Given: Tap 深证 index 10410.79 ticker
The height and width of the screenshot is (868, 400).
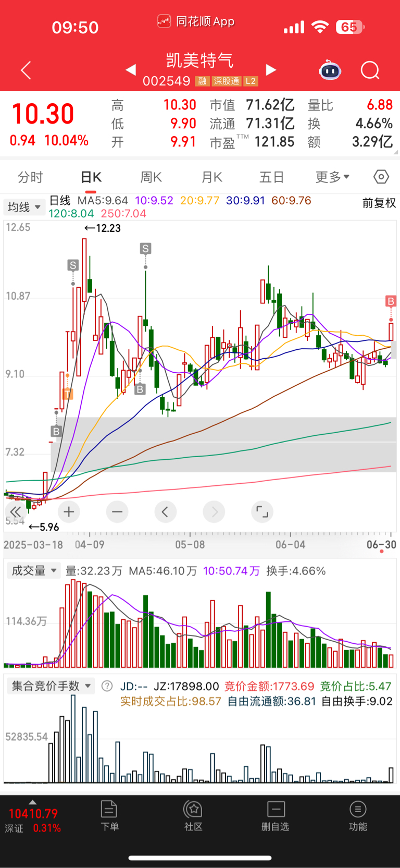Looking at the screenshot, I should (x=33, y=821).
